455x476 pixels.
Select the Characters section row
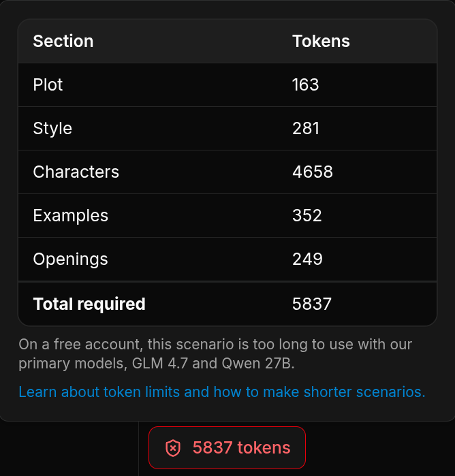click(x=227, y=172)
